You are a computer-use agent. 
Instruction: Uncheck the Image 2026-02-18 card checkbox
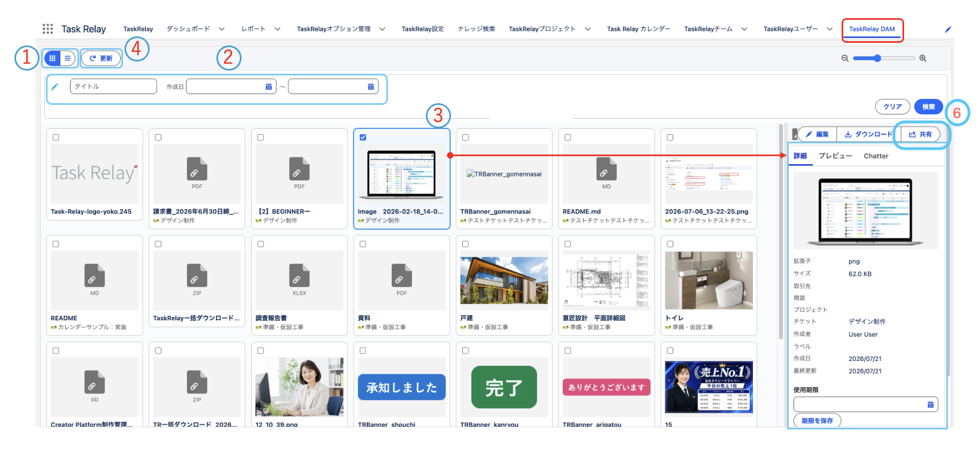(363, 137)
